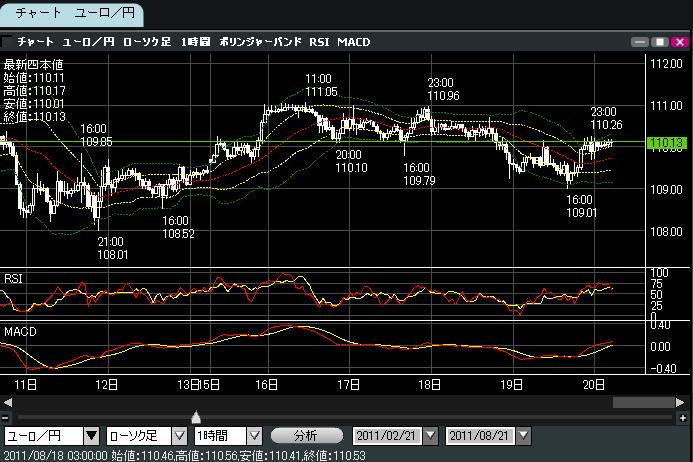Open the ユーロ/円 currency pair dropdown
Image resolution: width=693 pixels, height=462 pixels.
point(91,435)
